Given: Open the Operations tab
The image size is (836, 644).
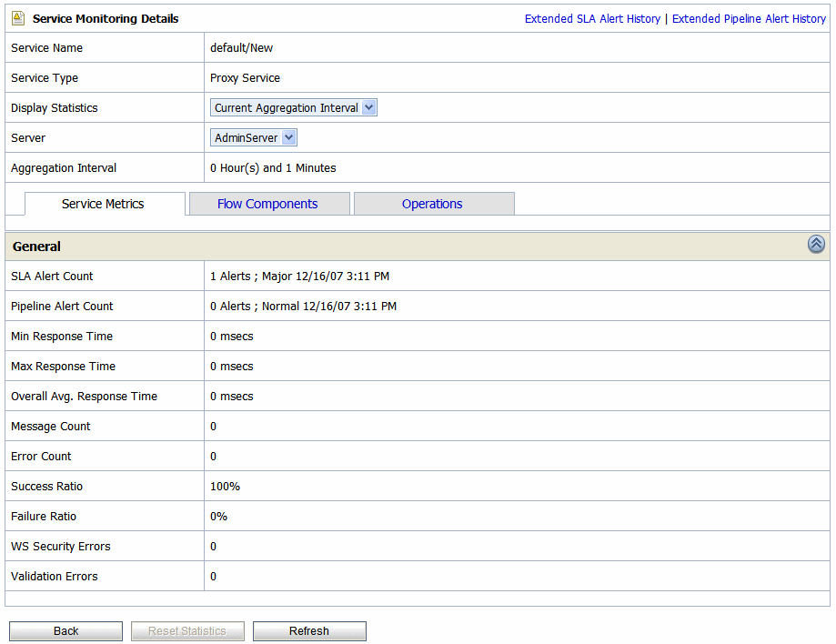Looking at the screenshot, I should pyautogui.click(x=432, y=204).
